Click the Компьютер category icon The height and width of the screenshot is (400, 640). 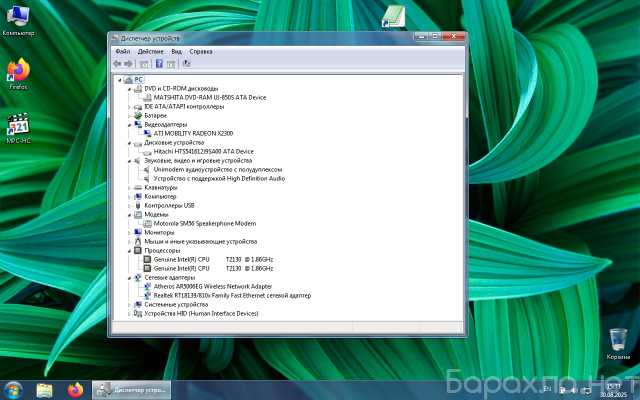(x=138, y=196)
